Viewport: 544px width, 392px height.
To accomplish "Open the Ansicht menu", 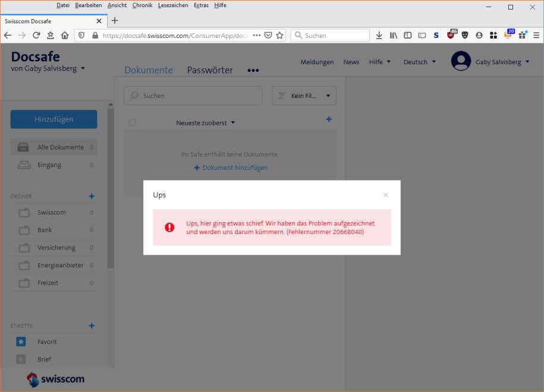I will click(117, 5).
